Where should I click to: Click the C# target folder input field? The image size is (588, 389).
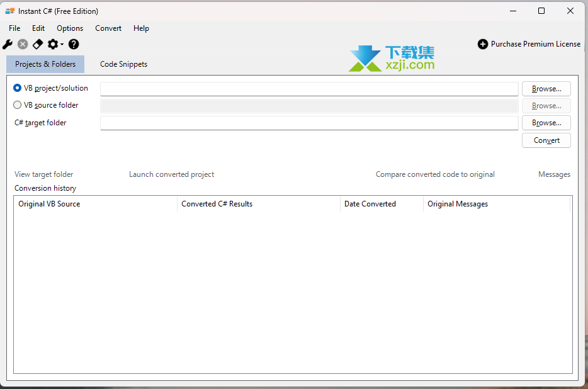(308, 123)
